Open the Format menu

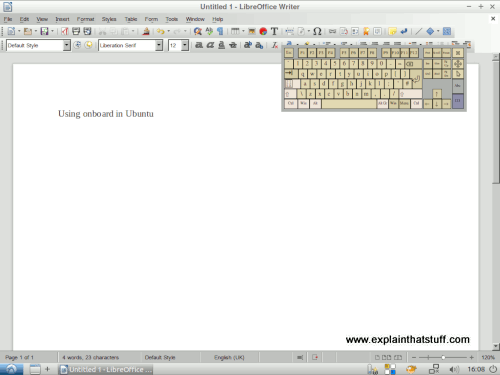pyautogui.click(x=85, y=19)
